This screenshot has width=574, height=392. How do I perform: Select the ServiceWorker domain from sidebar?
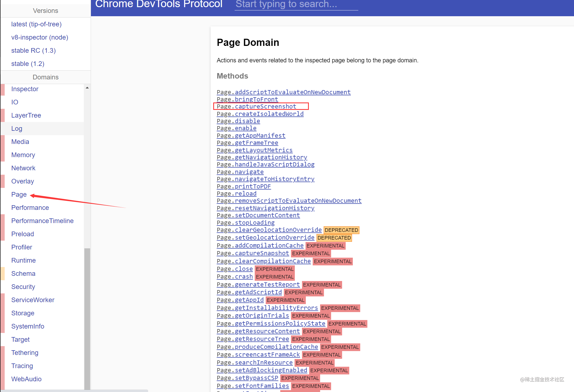(x=33, y=300)
